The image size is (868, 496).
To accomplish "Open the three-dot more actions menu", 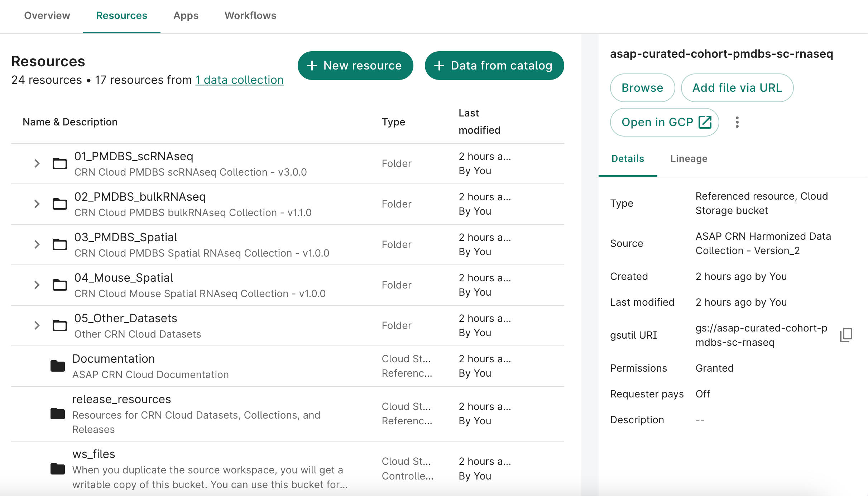I will [738, 122].
